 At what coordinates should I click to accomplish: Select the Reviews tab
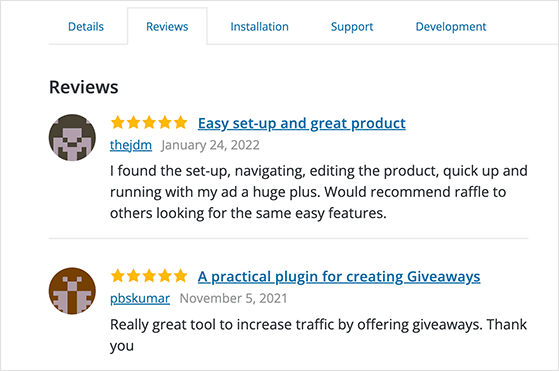coord(167,27)
